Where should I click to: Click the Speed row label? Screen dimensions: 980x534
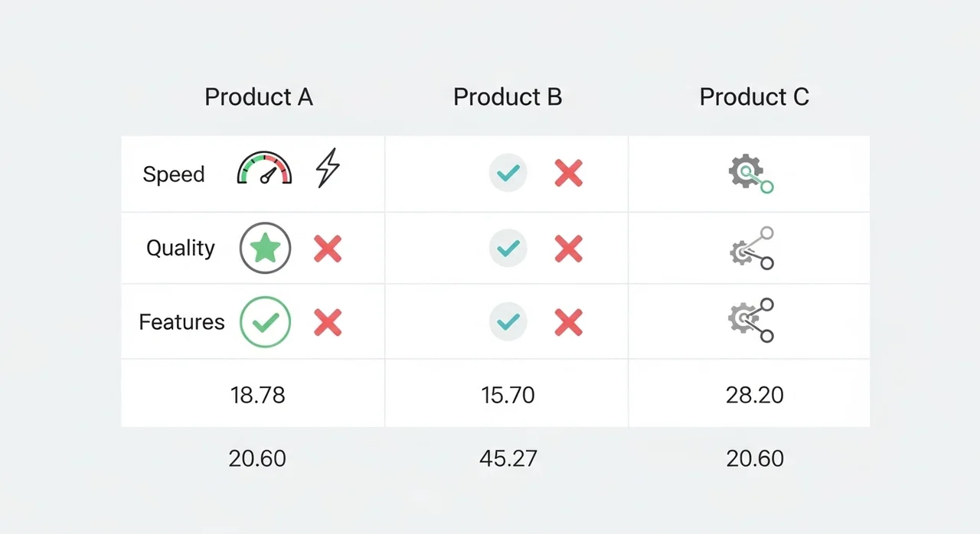(x=174, y=174)
